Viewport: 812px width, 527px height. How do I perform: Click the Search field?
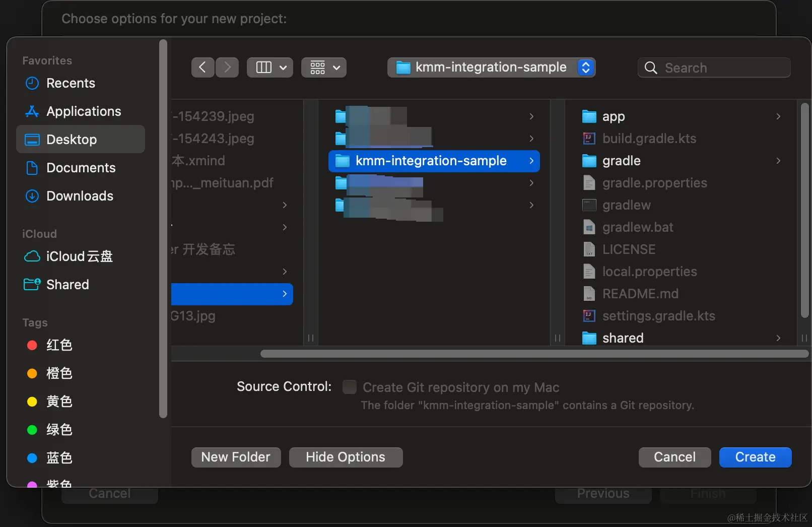click(x=714, y=68)
